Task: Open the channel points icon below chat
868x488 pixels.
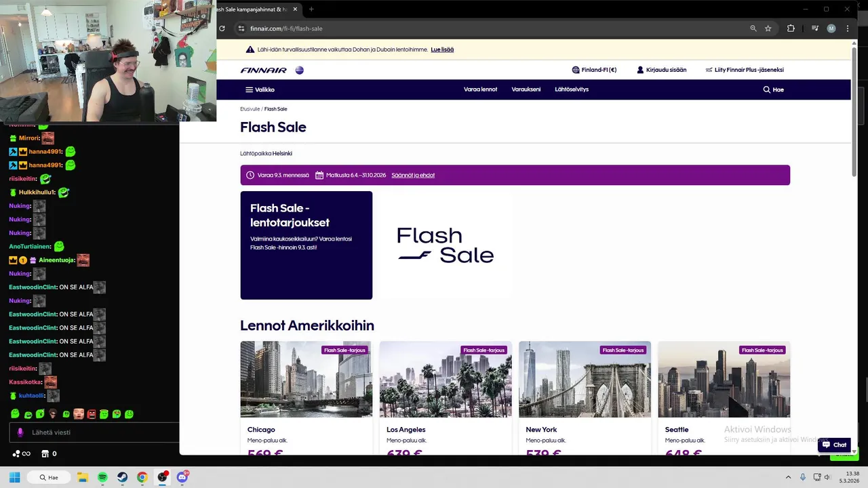Action: tap(21, 453)
